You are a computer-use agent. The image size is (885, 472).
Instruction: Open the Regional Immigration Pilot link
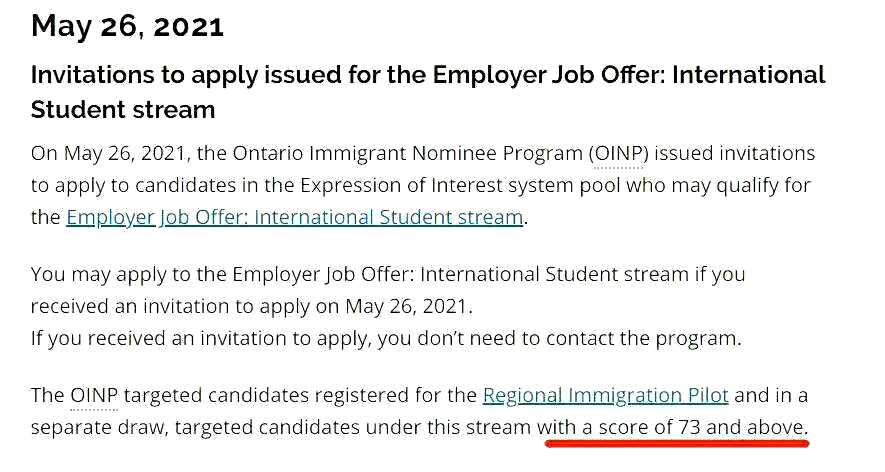coord(606,395)
